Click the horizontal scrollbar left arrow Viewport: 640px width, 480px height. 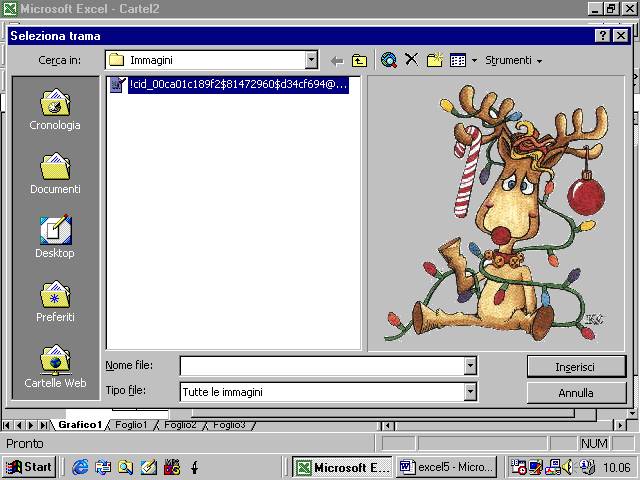tap(388, 426)
